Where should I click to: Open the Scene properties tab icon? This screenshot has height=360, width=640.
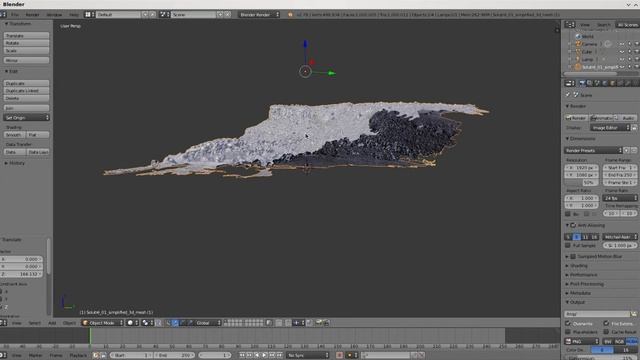598,83
